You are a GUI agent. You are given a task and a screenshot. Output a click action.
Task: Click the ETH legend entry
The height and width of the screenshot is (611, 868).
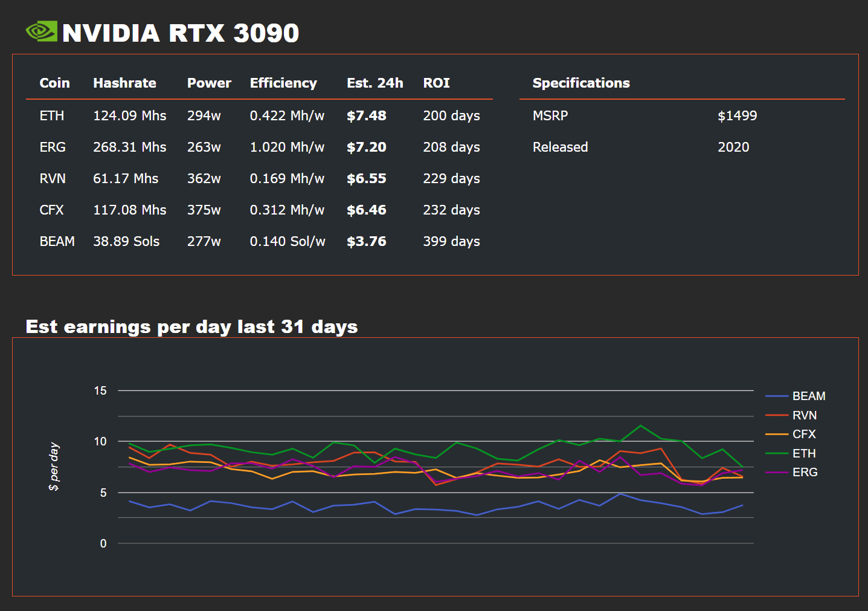click(x=791, y=453)
